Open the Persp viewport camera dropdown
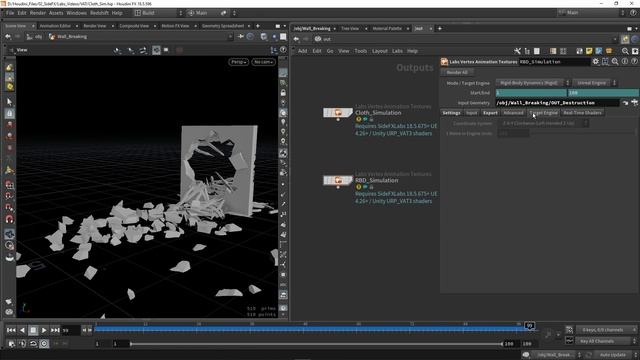The image size is (640, 360). 238,62
